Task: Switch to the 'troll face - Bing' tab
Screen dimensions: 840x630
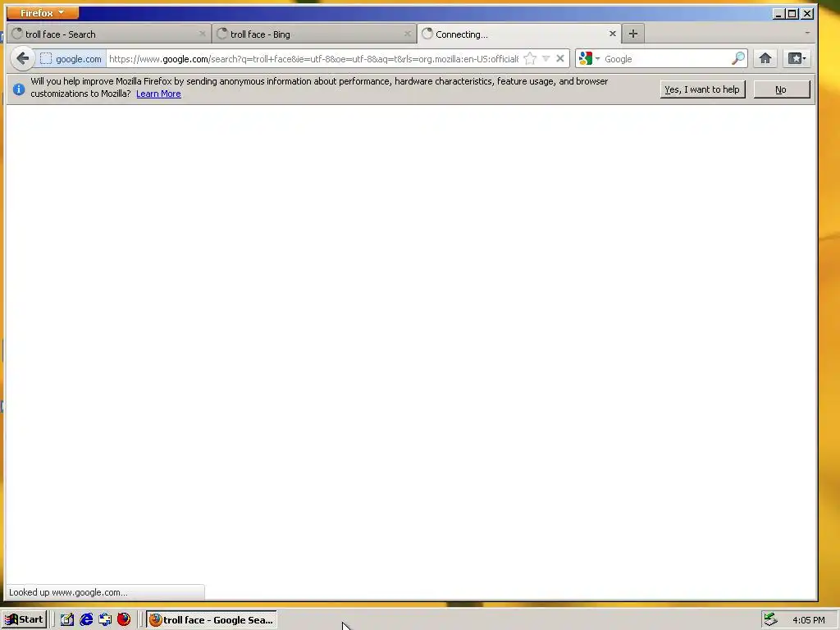Action: pos(314,34)
